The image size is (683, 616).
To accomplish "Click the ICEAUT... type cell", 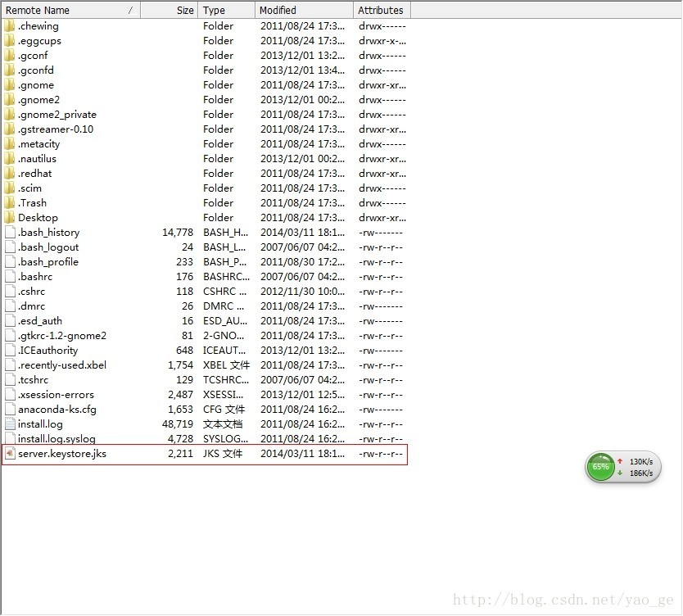I will [224, 351].
